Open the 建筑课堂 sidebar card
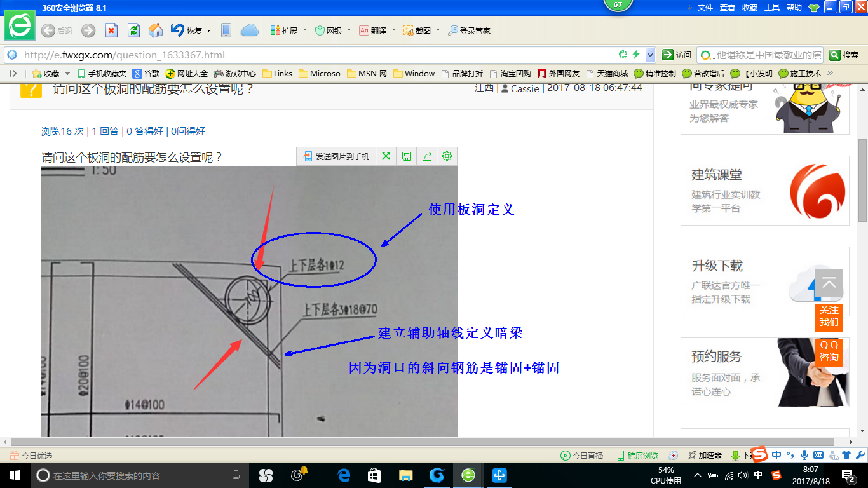This screenshot has height=488, width=868. click(x=765, y=191)
